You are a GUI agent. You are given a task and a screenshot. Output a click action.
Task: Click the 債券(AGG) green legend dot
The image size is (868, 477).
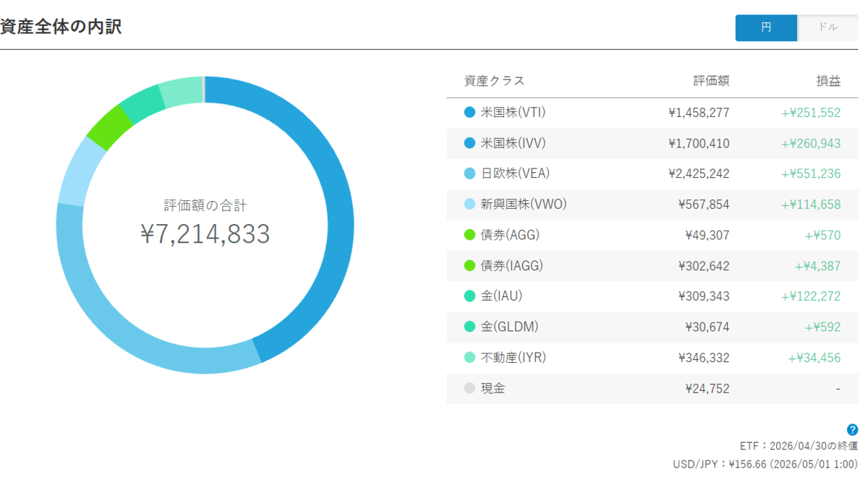click(469, 235)
